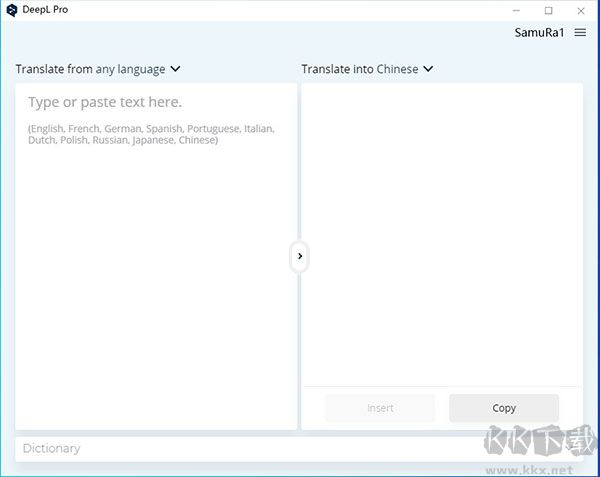Click the Dictionary search bar
Viewport: 600px width, 477px height.
pyautogui.click(x=299, y=449)
